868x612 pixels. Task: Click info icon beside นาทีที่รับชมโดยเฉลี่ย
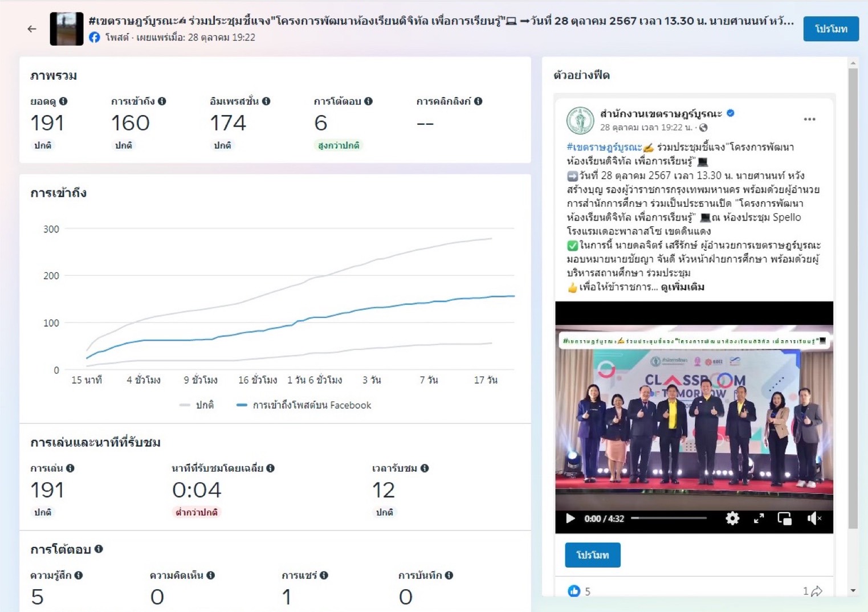270,468
